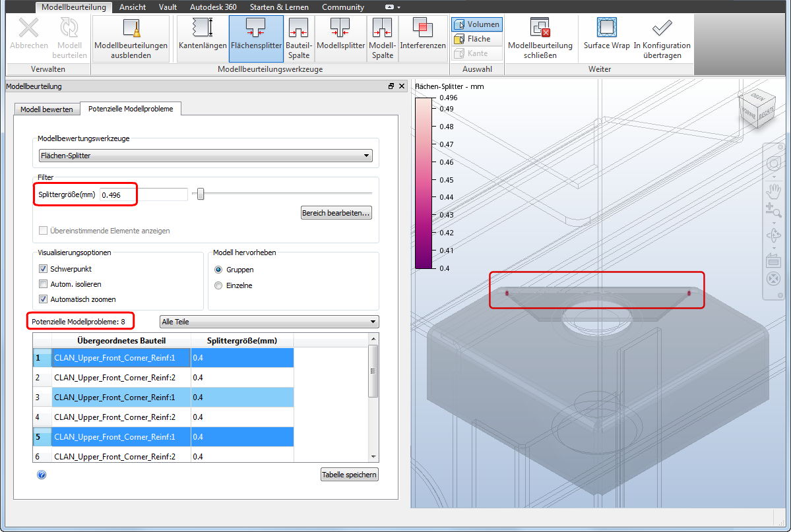Open the Vault ribbon tab
Viewport: 791px width, 532px height.
[x=168, y=7]
